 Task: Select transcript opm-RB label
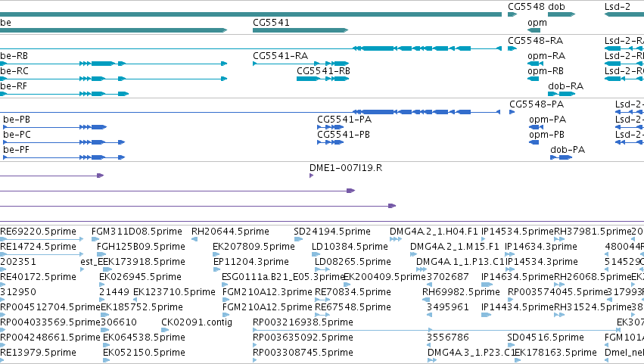(x=546, y=71)
